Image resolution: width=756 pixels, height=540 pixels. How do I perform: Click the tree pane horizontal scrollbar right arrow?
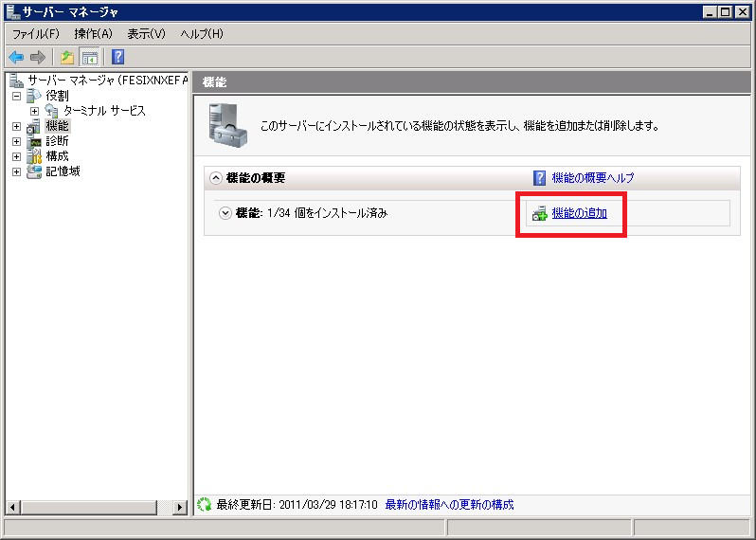181,508
